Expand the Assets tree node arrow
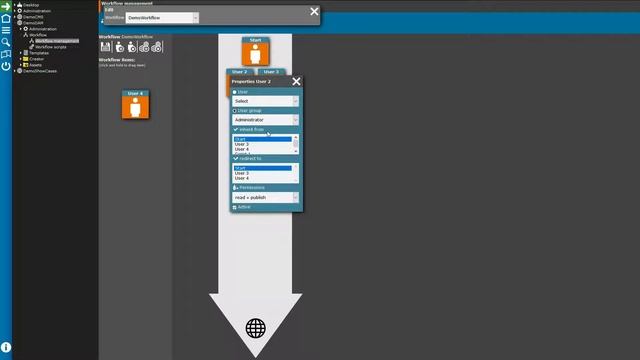Viewport: 640px width, 360px height. (x=21, y=65)
